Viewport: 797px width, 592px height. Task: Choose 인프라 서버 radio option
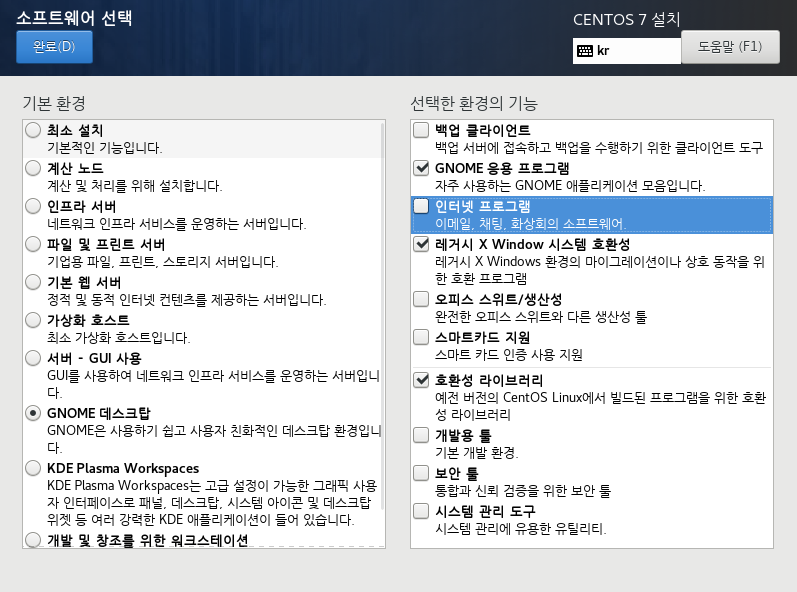pyautogui.click(x=33, y=206)
